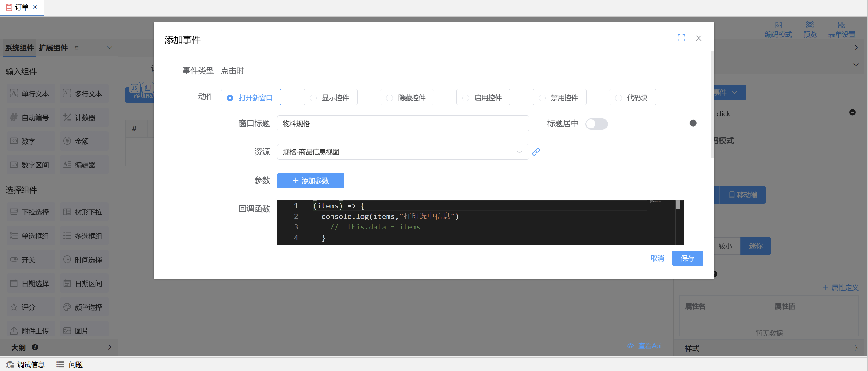The image size is (868, 371).
Task: Open 编码模式 code mode icon
Action: pos(778,25)
